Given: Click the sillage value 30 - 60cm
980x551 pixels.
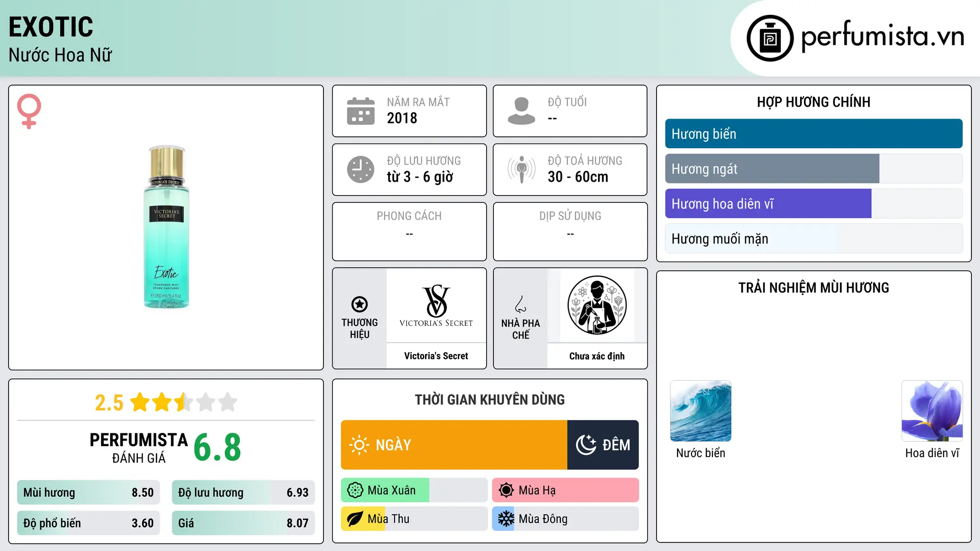Looking at the screenshot, I should (x=578, y=177).
